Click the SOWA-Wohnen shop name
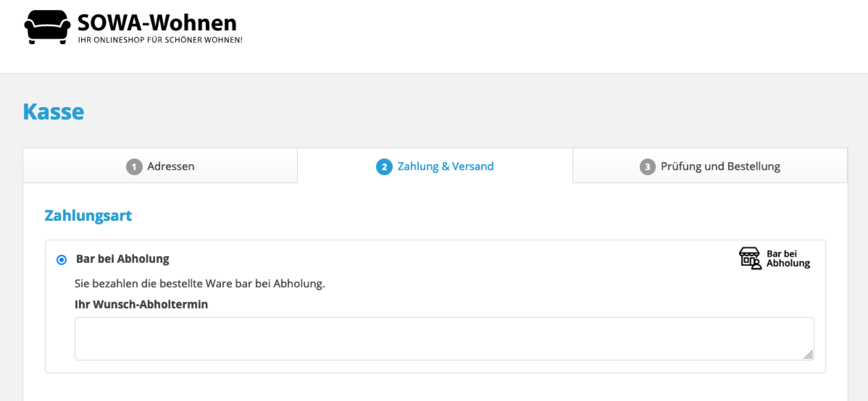 157,23
